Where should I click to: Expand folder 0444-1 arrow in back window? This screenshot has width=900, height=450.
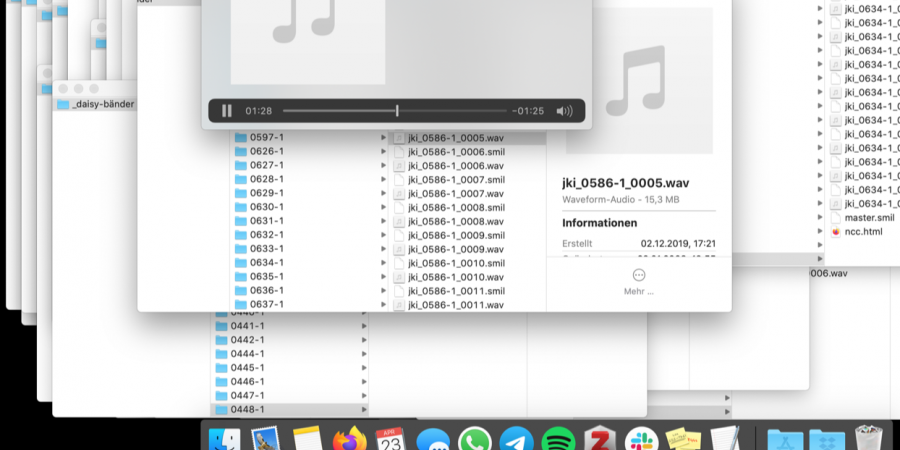[364, 354]
